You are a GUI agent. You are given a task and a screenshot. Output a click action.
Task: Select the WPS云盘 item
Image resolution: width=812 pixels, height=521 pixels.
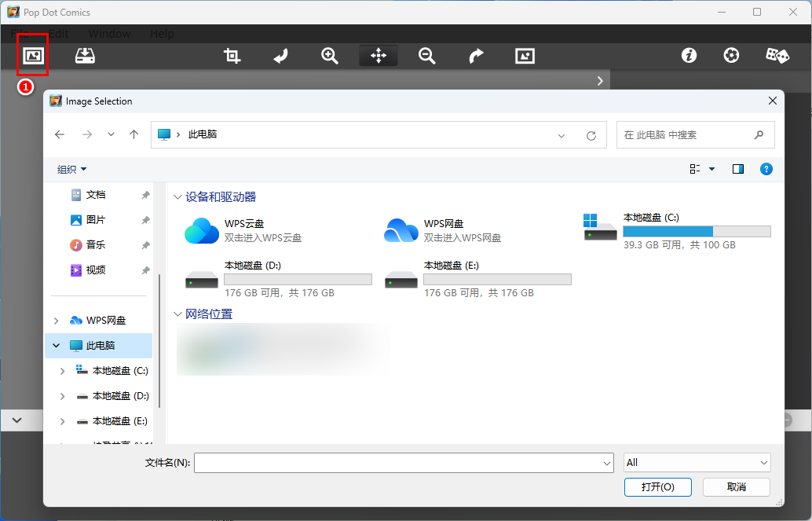(243, 231)
